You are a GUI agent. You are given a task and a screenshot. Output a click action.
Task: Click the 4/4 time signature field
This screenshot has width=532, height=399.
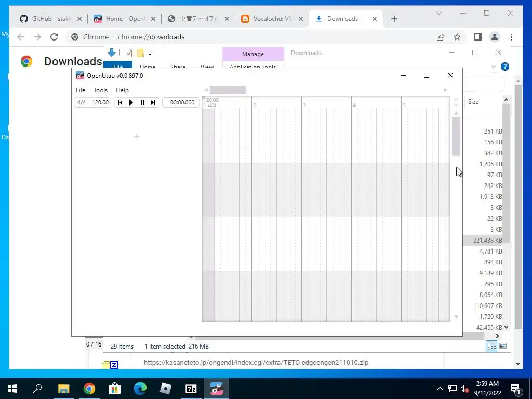(x=82, y=102)
